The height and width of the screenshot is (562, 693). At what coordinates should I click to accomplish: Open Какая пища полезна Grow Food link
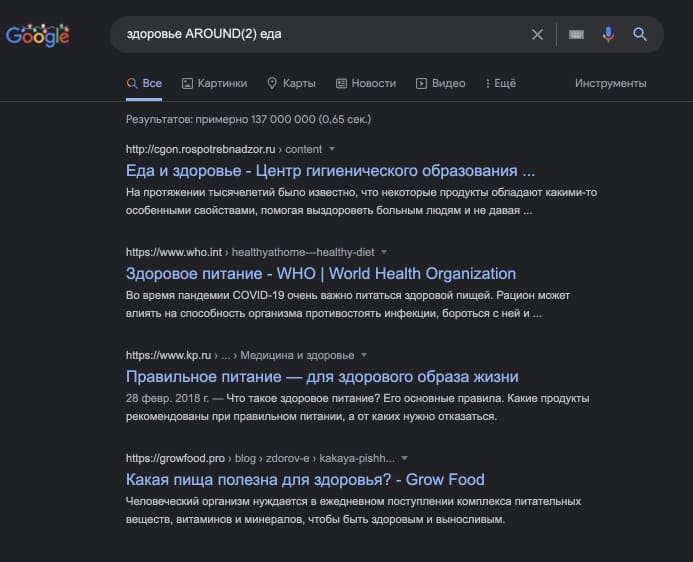(x=305, y=480)
